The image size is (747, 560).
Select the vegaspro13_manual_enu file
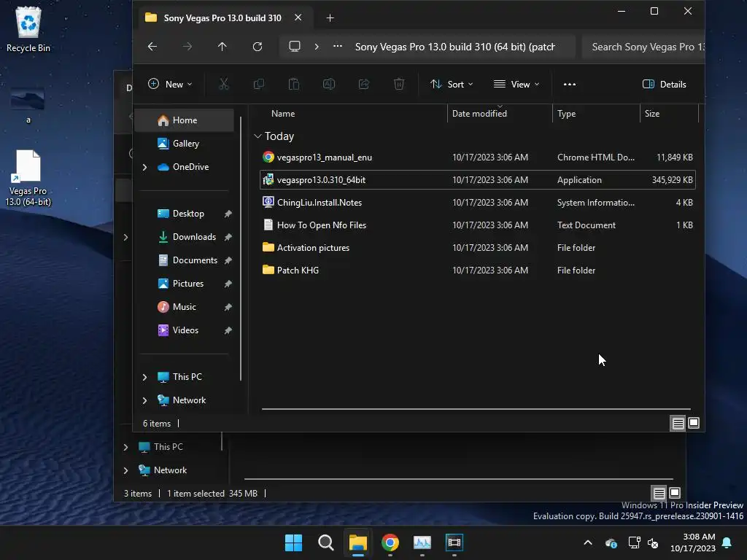click(x=477, y=157)
